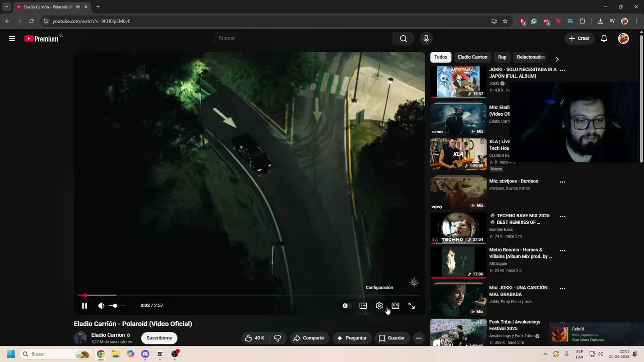Open the YouTube hamburger guide menu
This screenshot has width=644, height=362.
12,38
